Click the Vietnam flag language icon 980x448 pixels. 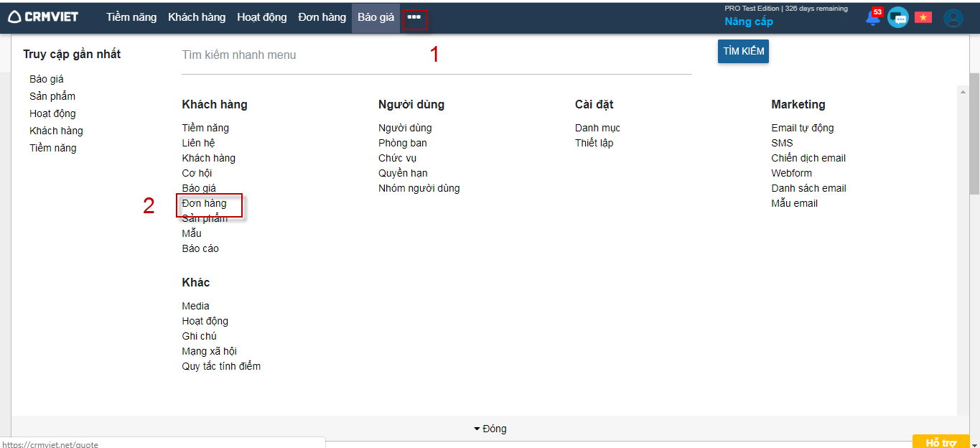(x=923, y=18)
